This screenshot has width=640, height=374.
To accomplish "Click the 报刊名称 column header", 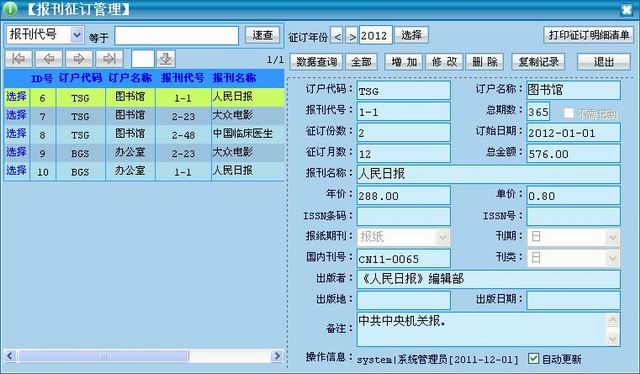I will 234,78.
